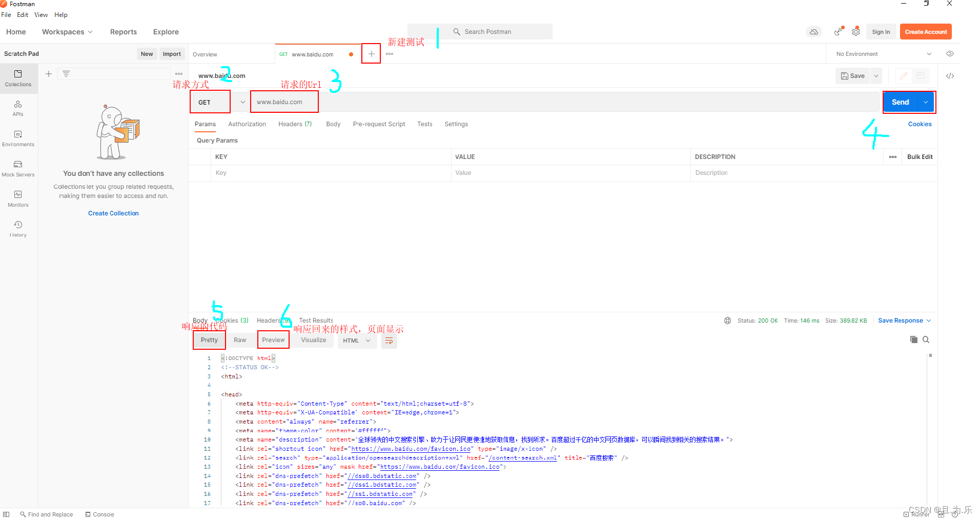Screen dimensions: 980x519
Task: Open a new request tab with plus
Action: [371, 54]
